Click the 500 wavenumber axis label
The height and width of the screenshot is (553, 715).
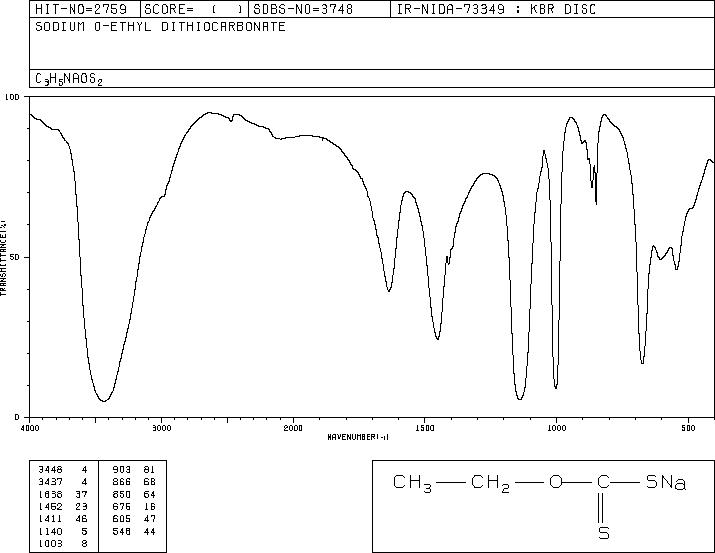click(x=688, y=428)
